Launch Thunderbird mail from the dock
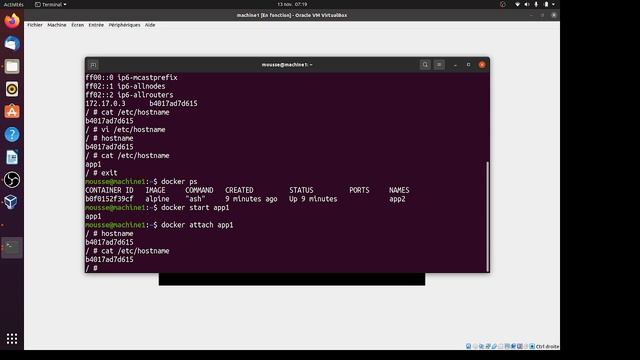This screenshot has height=360, width=640. point(12,43)
